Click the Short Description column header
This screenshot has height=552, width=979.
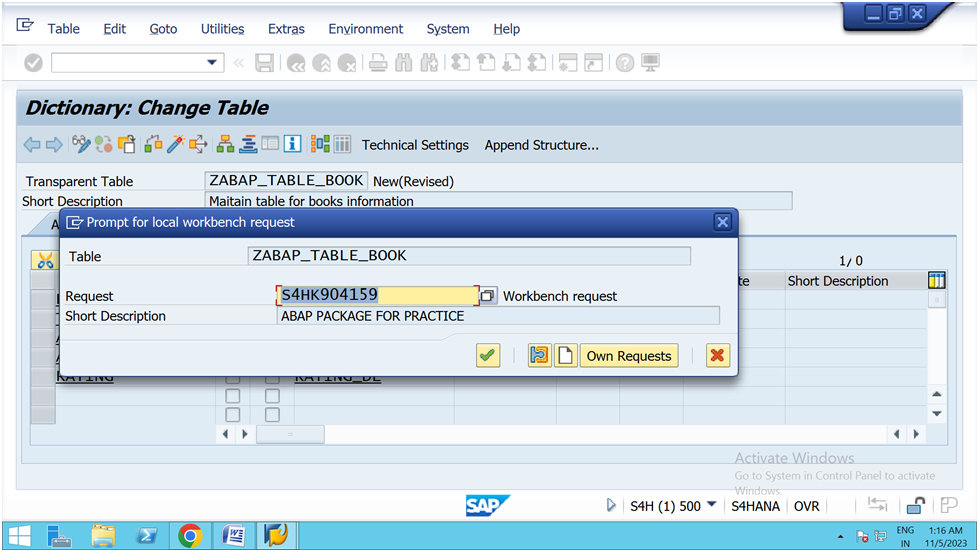point(838,281)
